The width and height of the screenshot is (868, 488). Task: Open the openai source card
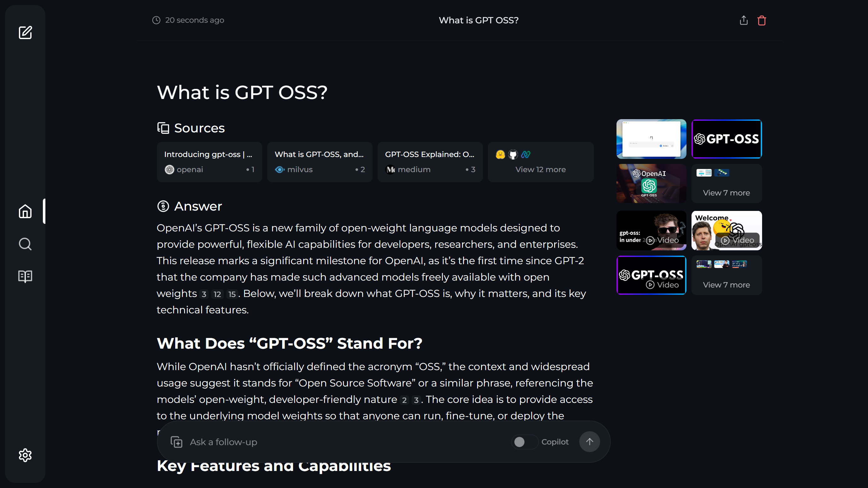(x=209, y=162)
